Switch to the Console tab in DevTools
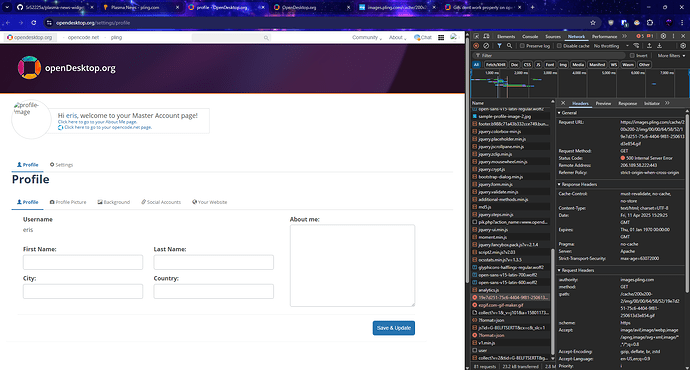 pos(530,37)
